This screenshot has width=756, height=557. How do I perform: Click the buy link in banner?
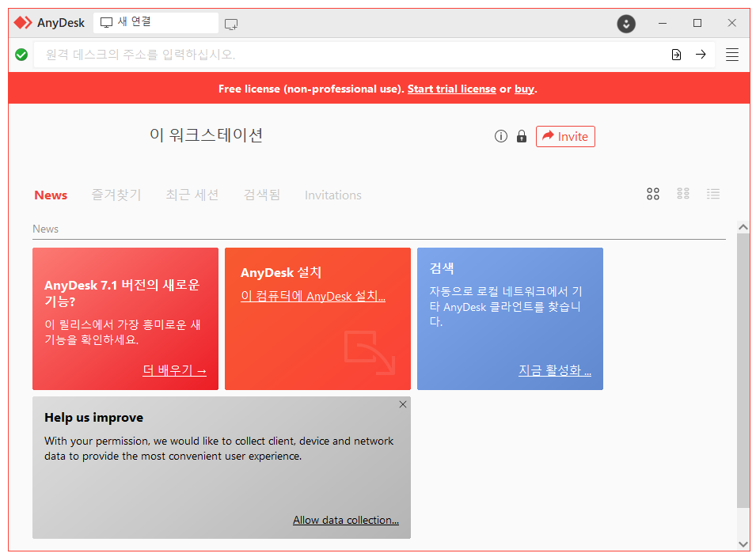[524, 89]
